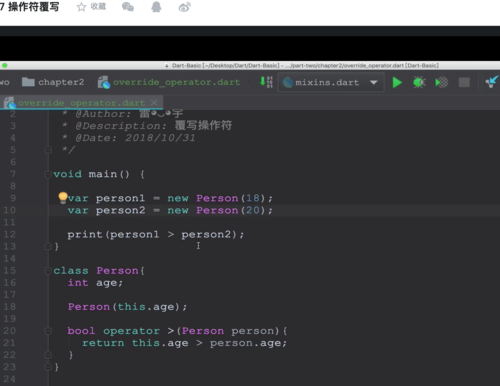Click the star favorite icon beside 收藏
Image resolution: width=500 pixels, height=386 pixels.
[x=81, y=7]
